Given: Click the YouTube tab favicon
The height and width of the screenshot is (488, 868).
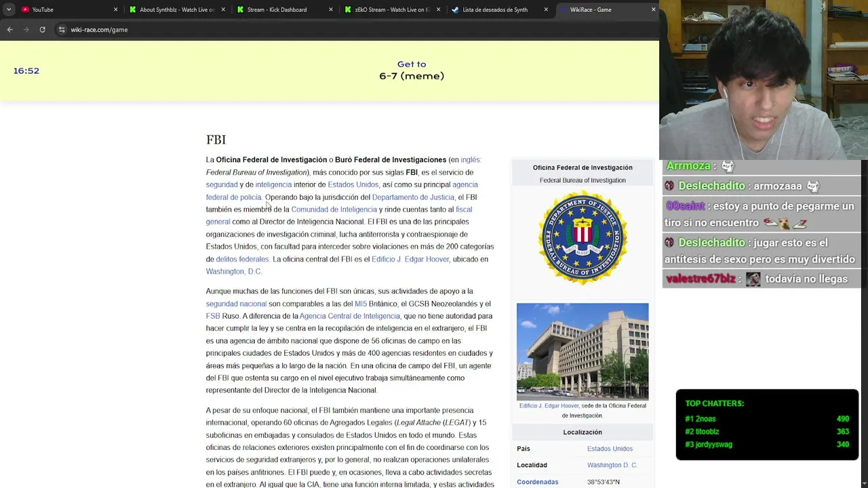Looking at the screenshot, I should 25,9.
